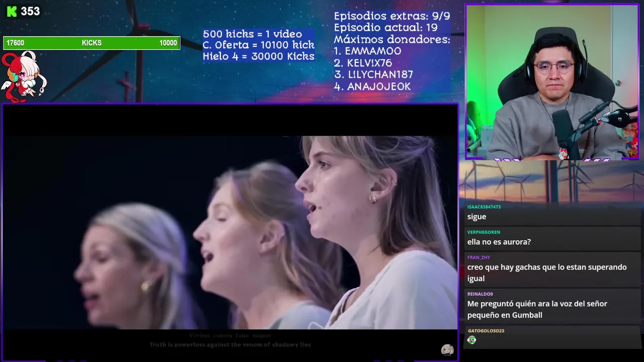Click the KICKS label on goal bar

click(92, 43)
